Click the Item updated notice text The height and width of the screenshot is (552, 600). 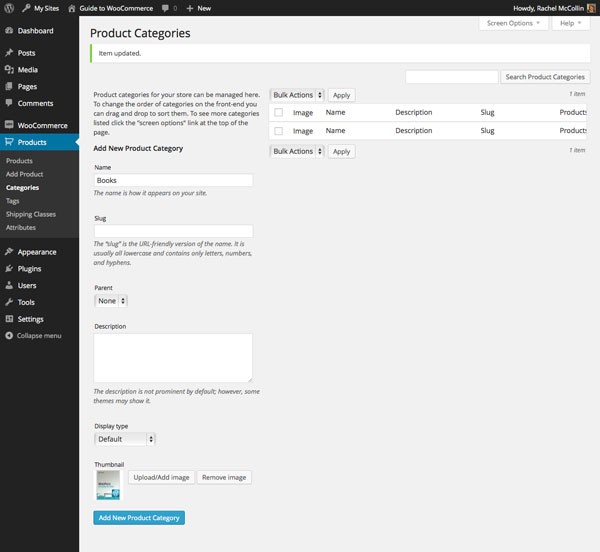coord(120,53)
